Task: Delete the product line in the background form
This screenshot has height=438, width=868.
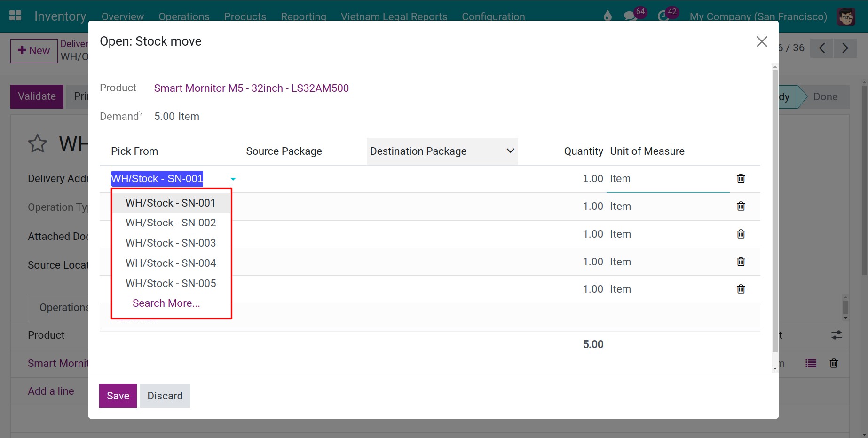Action: (x=834, y=363)
